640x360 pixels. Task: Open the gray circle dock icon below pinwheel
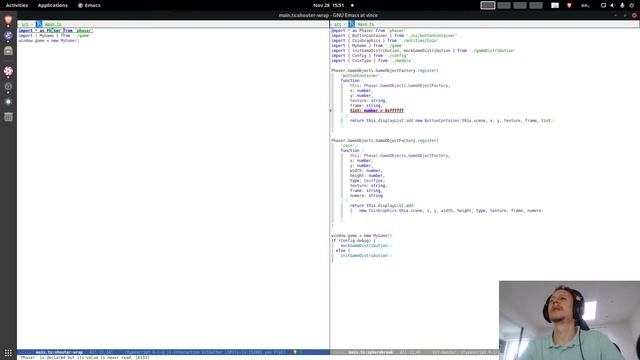8,87
